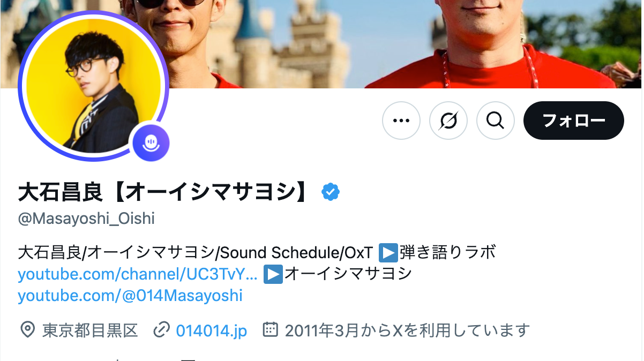Click the 東京都目黒区 location text
644x361 pixels.
point(90,330)
